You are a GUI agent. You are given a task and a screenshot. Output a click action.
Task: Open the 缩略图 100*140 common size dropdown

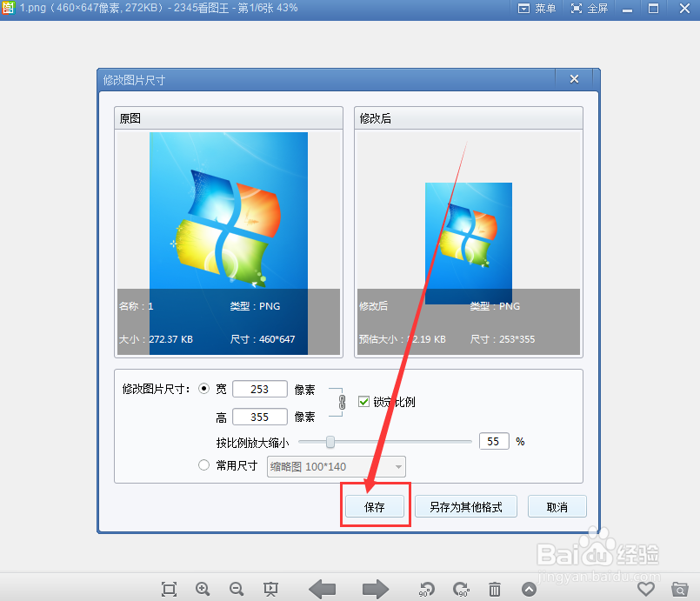(x=337, y=466)
